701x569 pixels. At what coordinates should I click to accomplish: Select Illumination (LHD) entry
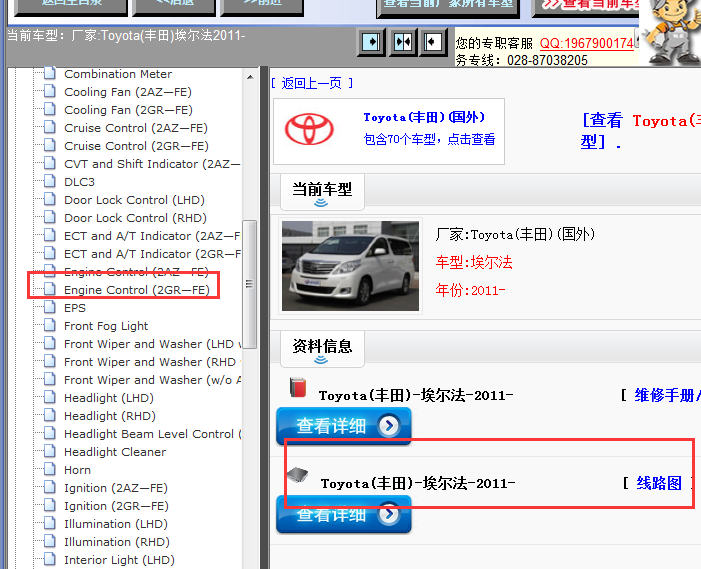116,524
